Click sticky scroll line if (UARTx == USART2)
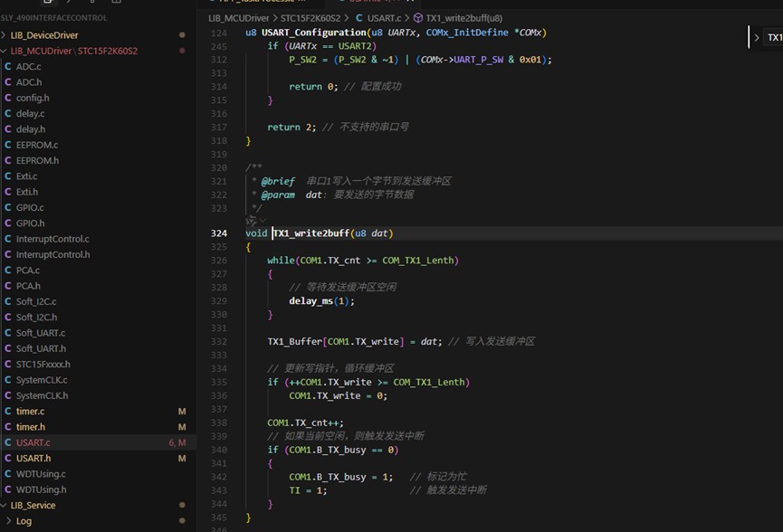 321,46
